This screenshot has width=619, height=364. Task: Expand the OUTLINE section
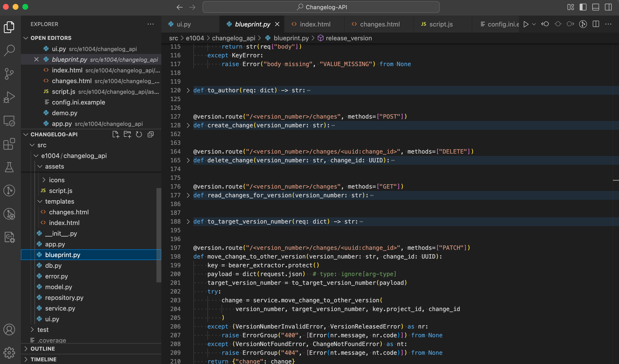pyautogui.click(x=43, y=348)
